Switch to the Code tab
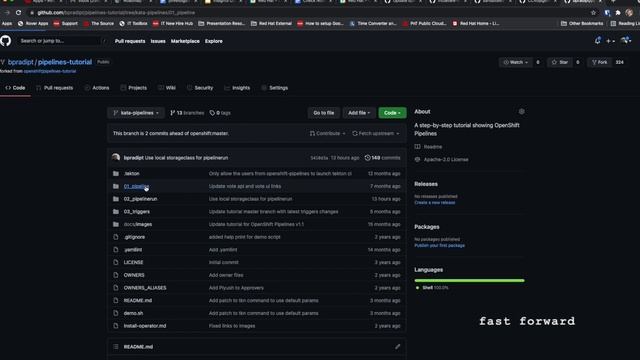Image resolution: width=640 pixels, height=360 pixels. [15, 88]
